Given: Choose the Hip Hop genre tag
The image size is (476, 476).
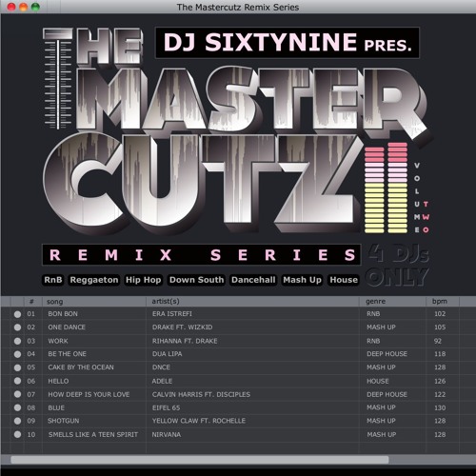Looking at the screenshot, I should [x=143, y=280].
